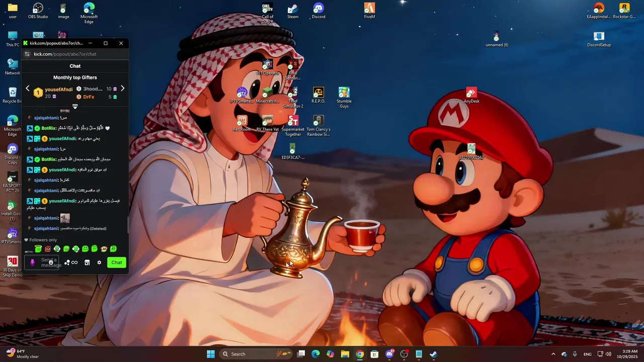Open Google Chrome from the taskbar
The width and height of the screenshot is (644, 362).
point(360,354)
